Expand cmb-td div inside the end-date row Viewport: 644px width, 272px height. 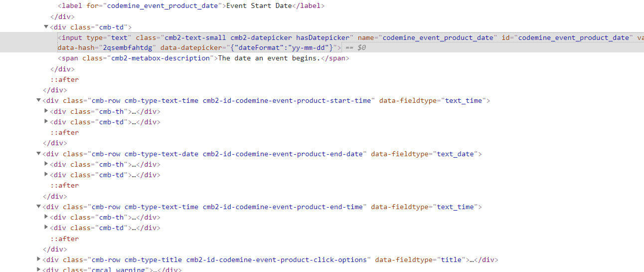click(x=46, y=175)
